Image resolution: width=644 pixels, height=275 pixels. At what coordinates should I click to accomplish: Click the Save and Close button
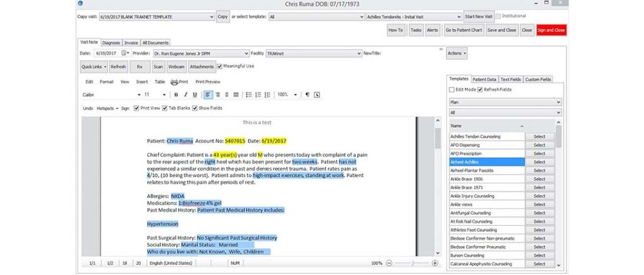(x=501, y=30)
